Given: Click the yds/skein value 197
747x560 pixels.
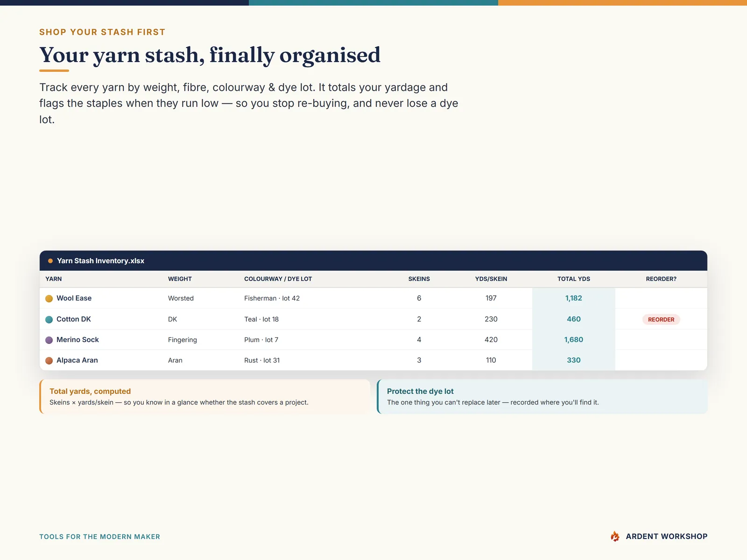Looking at the screenshot, I should tap(491, 298).
